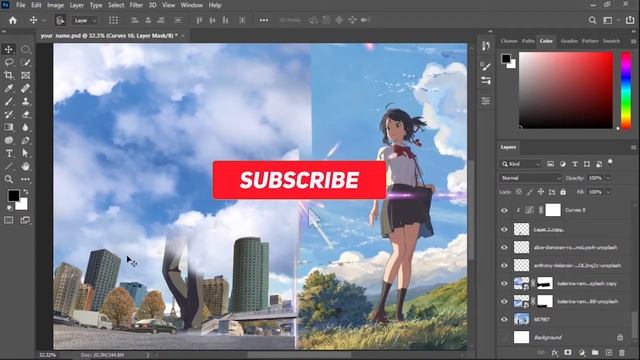Open the Layer menu
The height and width of the screenshot is (360, 640).
coord(76,5)
